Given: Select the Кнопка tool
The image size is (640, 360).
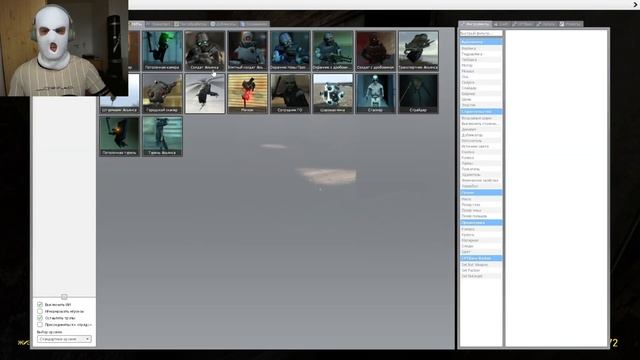Looking at the screenshot, I should coord(481,152).
